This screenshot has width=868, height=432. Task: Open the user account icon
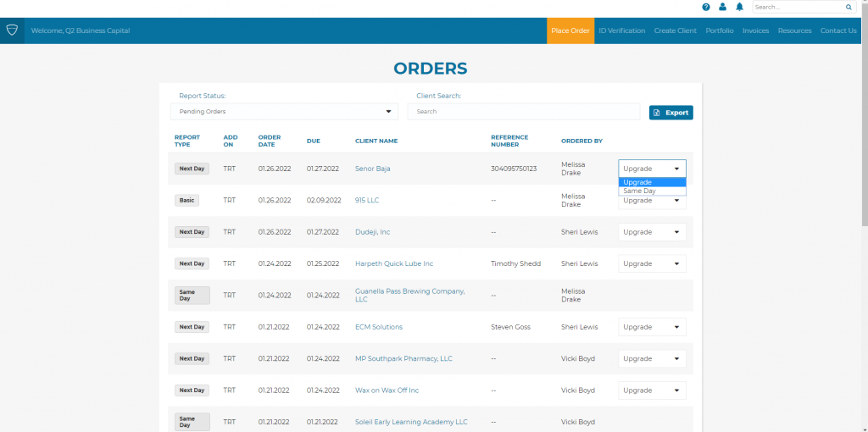(722, 7)
